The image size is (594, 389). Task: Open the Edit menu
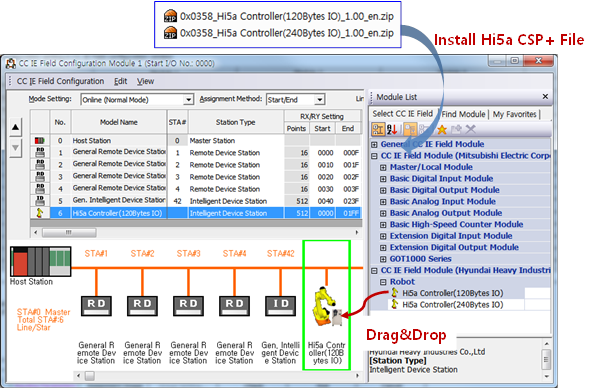point(120,81)
